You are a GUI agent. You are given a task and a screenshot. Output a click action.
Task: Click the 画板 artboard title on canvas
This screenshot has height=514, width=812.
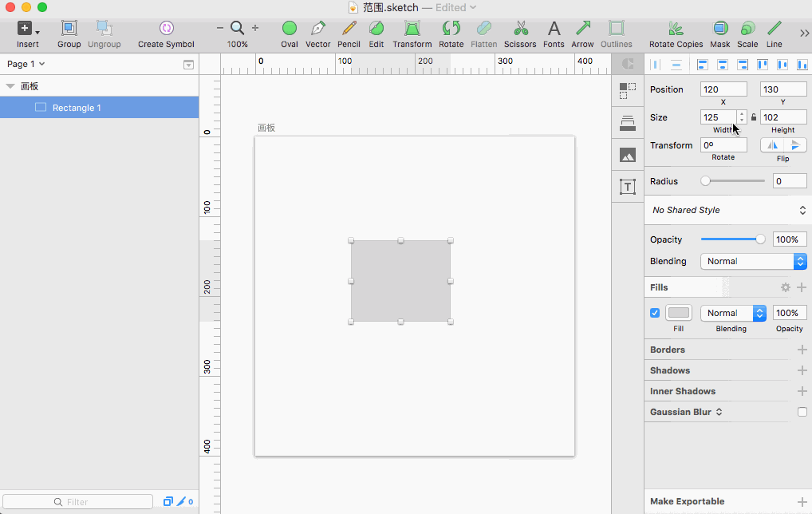(266, 128)
